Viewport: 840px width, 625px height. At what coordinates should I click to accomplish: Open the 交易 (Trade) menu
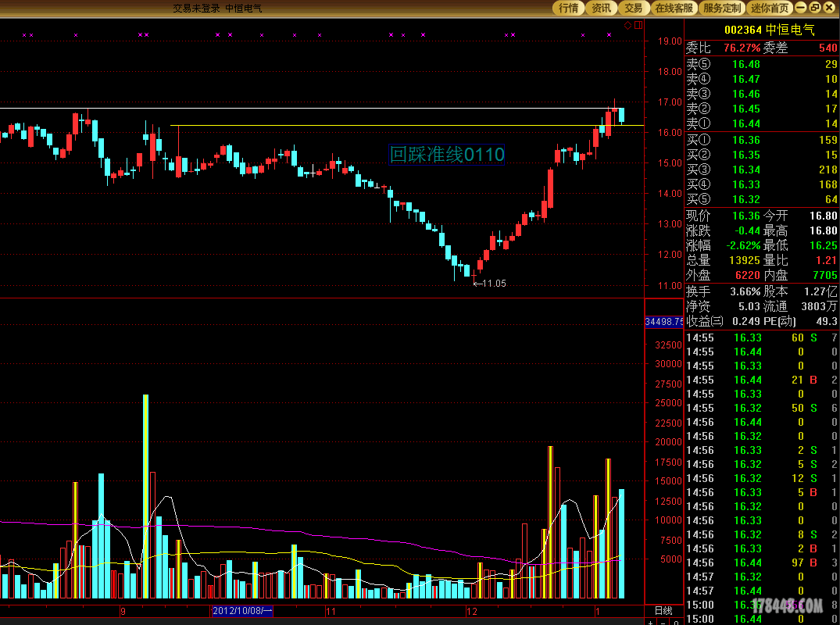[x=634, y=8]
